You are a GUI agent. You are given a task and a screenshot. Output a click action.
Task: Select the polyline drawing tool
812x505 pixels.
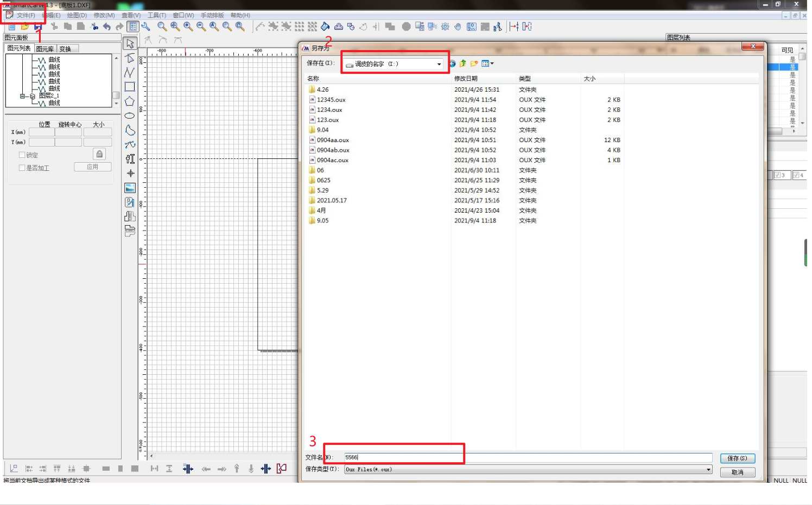[x=130, y=72]
